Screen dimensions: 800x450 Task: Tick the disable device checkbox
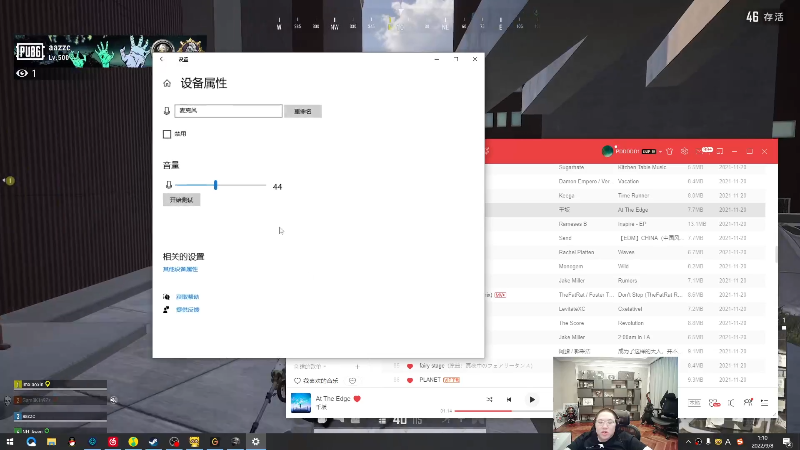coord(167,134)
